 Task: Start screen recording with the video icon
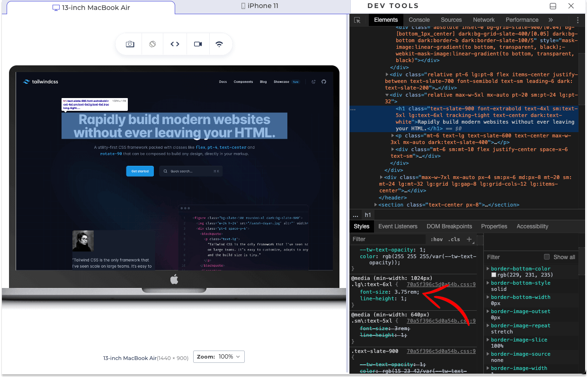(x=197, y=44)
